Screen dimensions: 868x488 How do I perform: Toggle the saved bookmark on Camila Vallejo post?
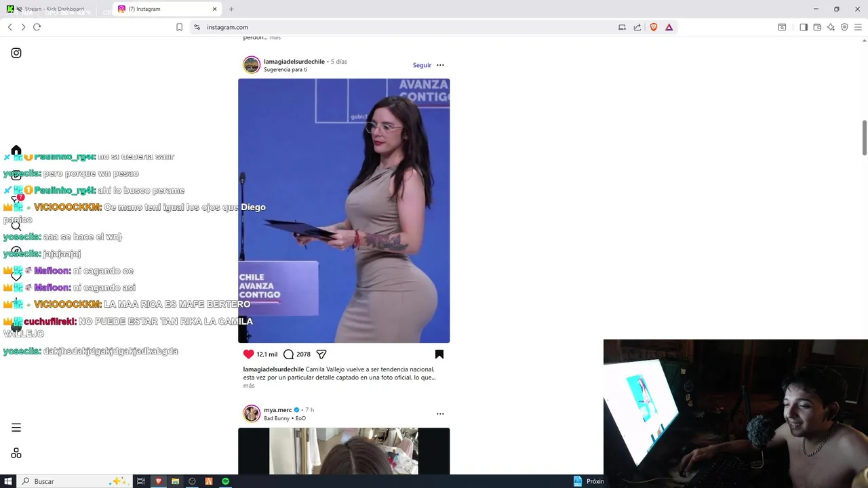click(x=439, y=354)
